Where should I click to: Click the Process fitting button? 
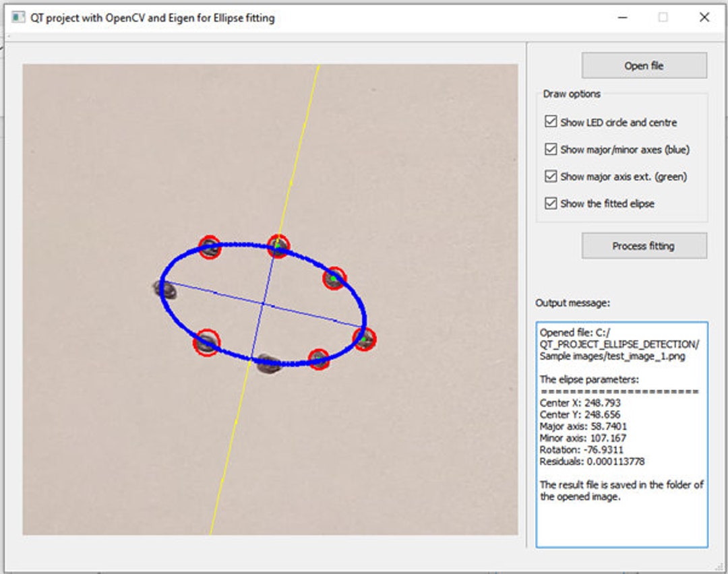643,245
